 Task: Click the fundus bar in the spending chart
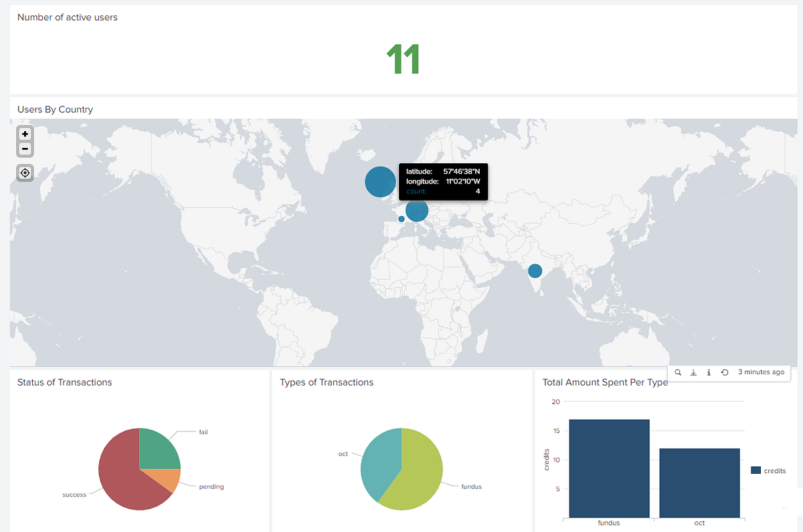pyautogui.click(x=609, y=468)
